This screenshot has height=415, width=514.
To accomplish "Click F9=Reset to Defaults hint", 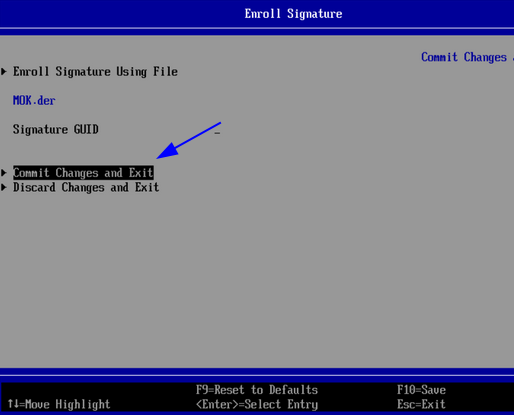I will point(257,390).
